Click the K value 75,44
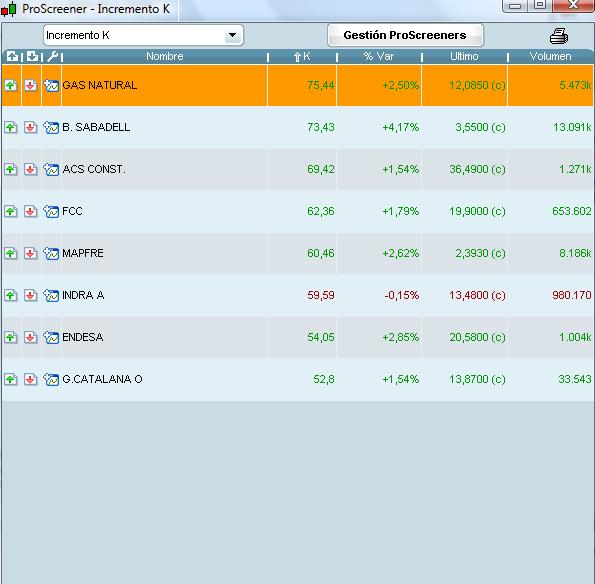Screen dimensions: 595x584 tap(321, 85)
